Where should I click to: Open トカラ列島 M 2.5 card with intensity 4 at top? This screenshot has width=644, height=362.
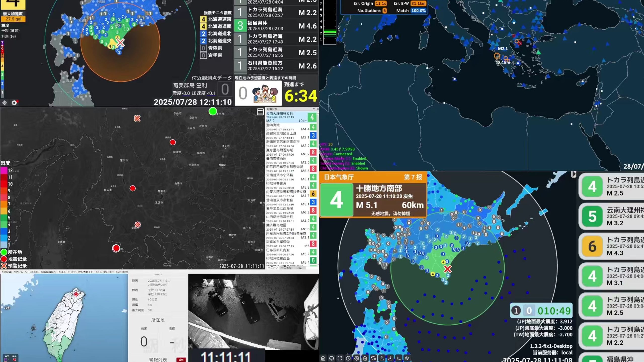coord(611,187)
